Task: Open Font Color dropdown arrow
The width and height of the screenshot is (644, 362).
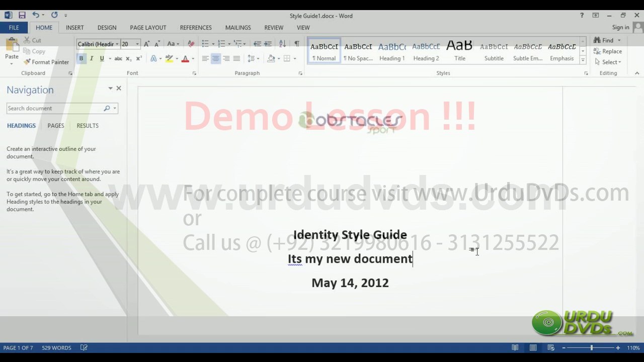Action: tap(193, 59)
